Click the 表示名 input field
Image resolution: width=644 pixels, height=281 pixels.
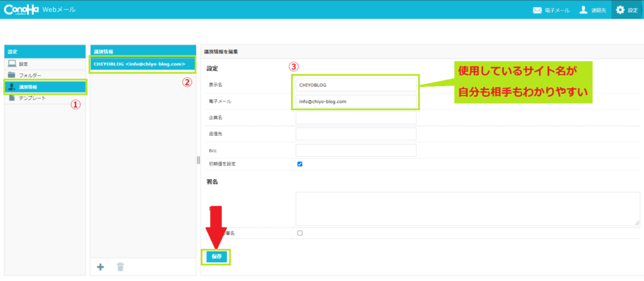[355, 84]
